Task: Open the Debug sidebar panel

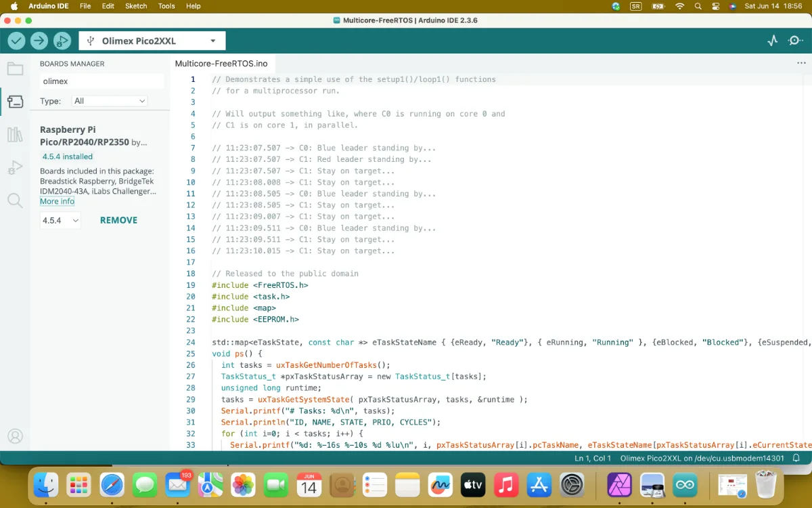Action: pyautogui.click(x=15, y=167)
